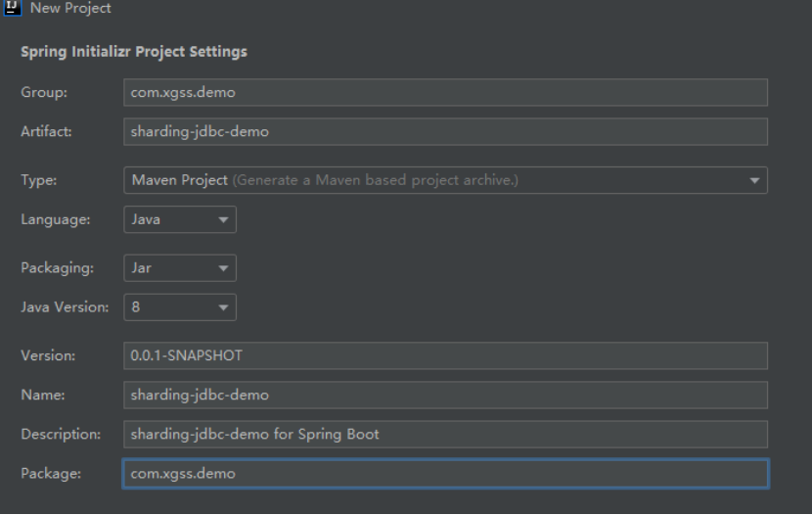Select the Name input field
This screenshot has width=812, height=515.
coord(445,395)
